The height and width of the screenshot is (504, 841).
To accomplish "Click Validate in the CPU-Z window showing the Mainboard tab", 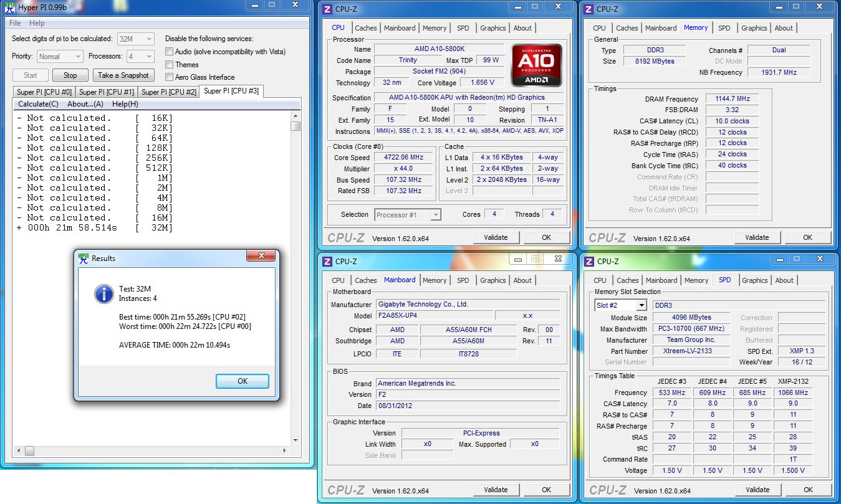I will click(x=496, y=490).
